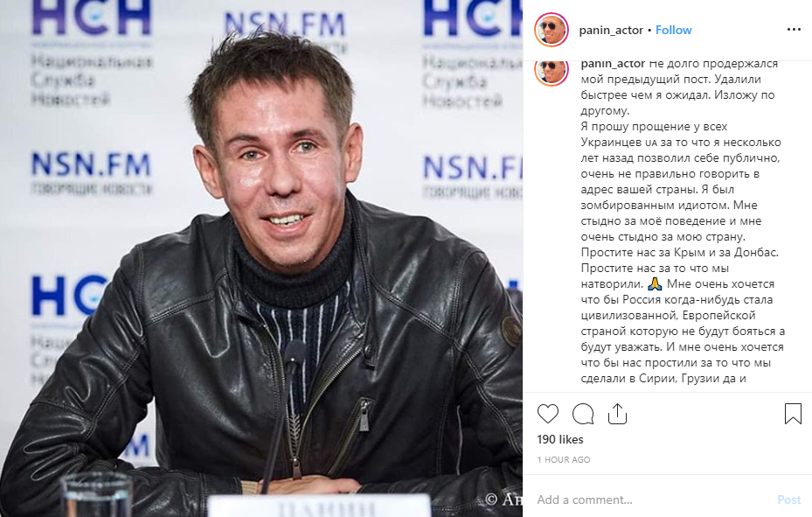This screenshot has height=517, width=812.
Task: Click the main post photo
Action: coord(261,259)
